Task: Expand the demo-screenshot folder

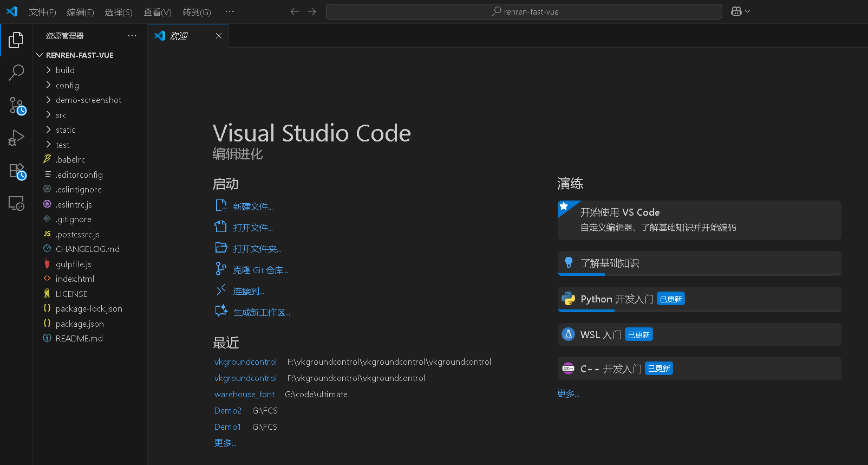Action: [x=49, y=100]
